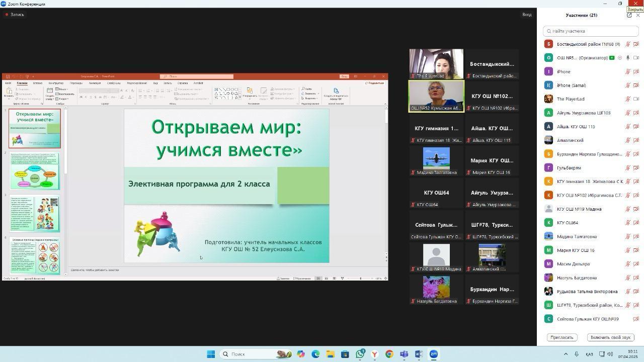Click the microphone icon of the organizer ОШ №5
Viewport: 644px width, 362px height.
pyautogui.click(x=628, y=58)
